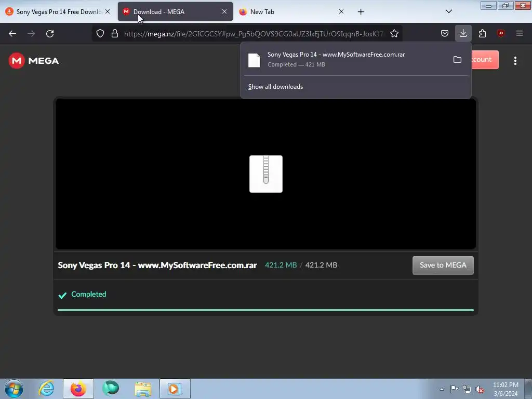Open the media player taskbar icon

pos(175,389)
